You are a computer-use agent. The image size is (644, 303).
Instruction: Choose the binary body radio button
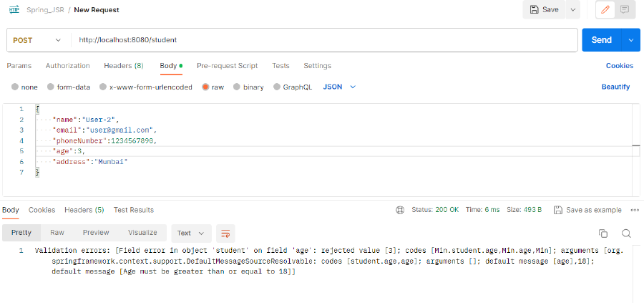point(237,87)
